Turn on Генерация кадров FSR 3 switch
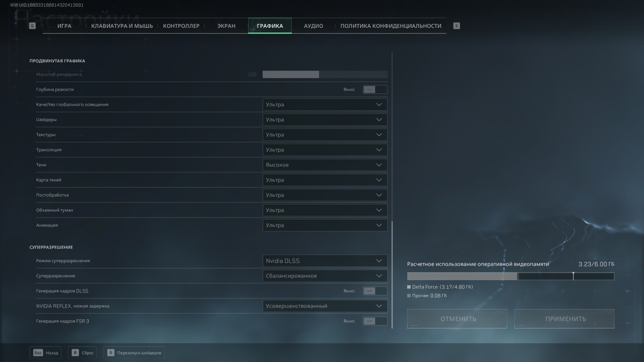Image resolution: width=644 pixels, height=362 pixels. coord(375,321)
